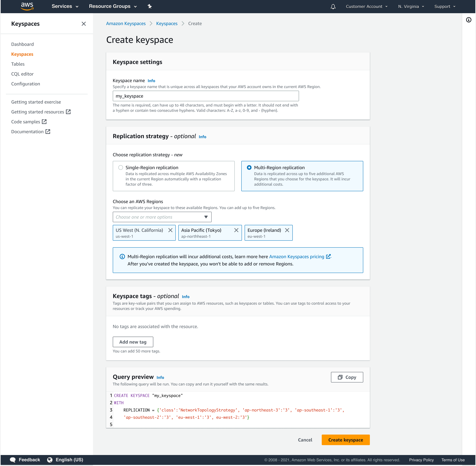The width and height of the screenshot is (476, 466).
Task: Open Amazon Keyspaces pricing link
Action: click(297, 257)
